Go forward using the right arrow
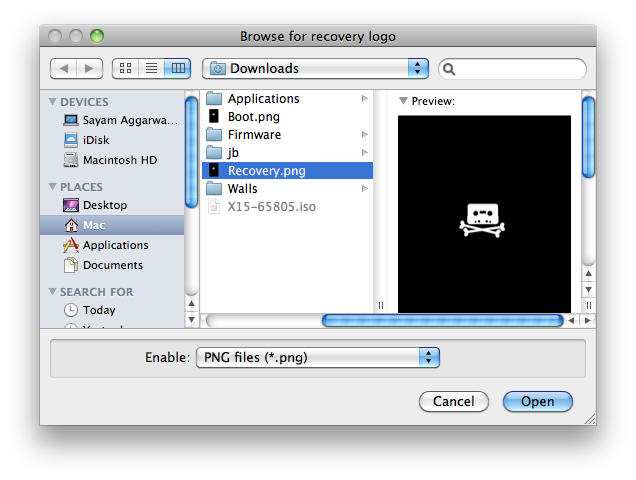The height and width of the screenshot is (480, 636). [x=89, y=68]
